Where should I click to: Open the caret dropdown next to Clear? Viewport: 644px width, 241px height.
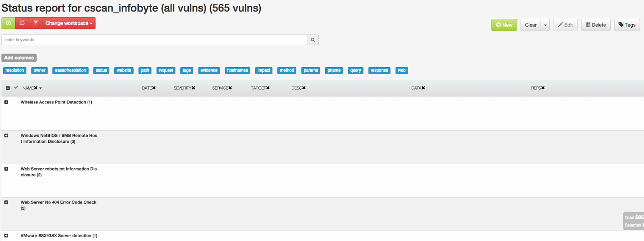(x=545, y=25)
